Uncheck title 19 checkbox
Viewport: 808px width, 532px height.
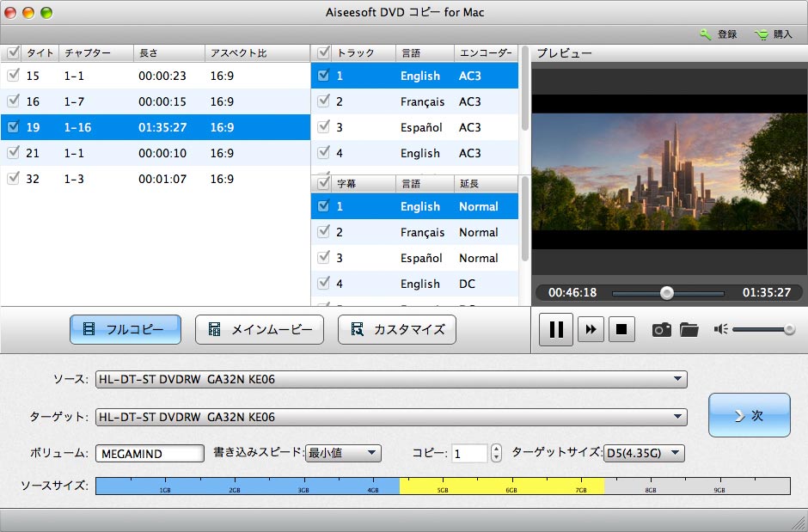(13, 127)
